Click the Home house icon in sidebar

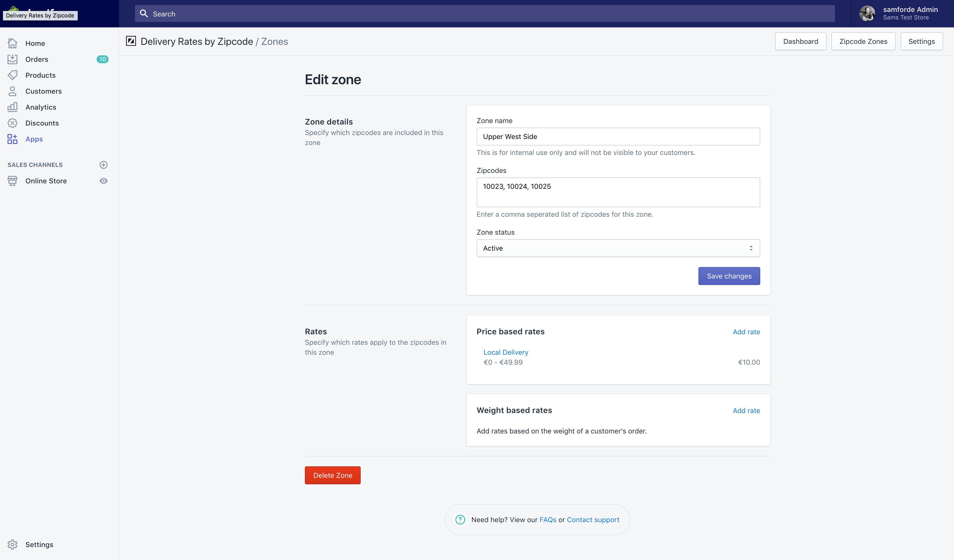[x=12, y=43]
